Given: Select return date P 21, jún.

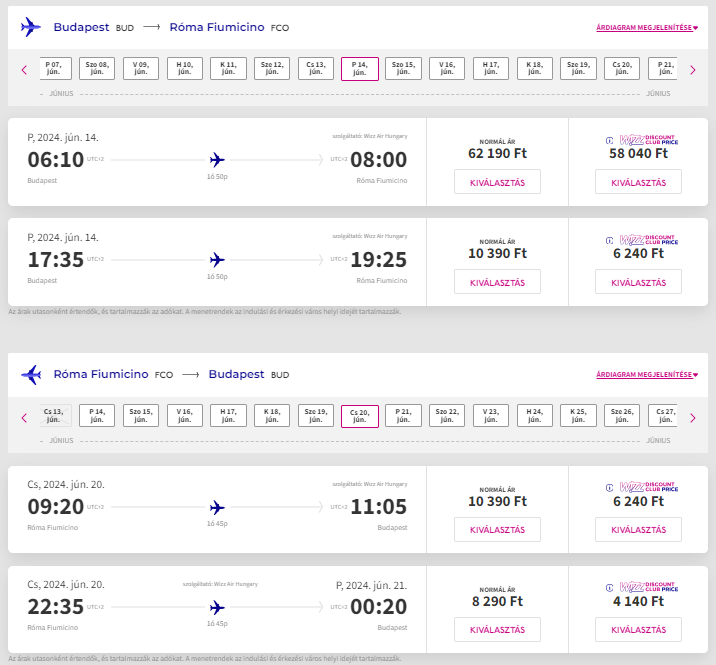Looking at the screenshot, I should click(403, 416).
